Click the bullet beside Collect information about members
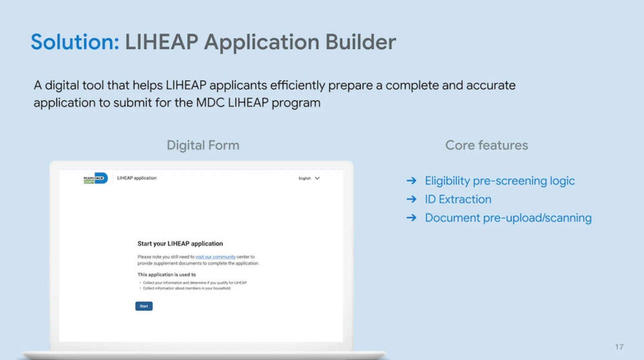Screen dimensions: 644x360 pos(140,289)
